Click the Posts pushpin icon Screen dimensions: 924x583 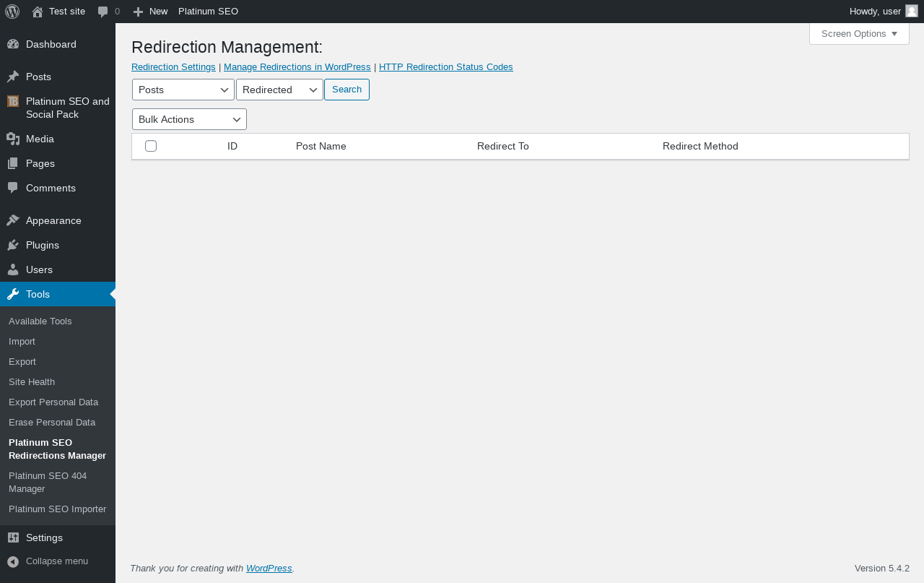click(x=13, y=77)
